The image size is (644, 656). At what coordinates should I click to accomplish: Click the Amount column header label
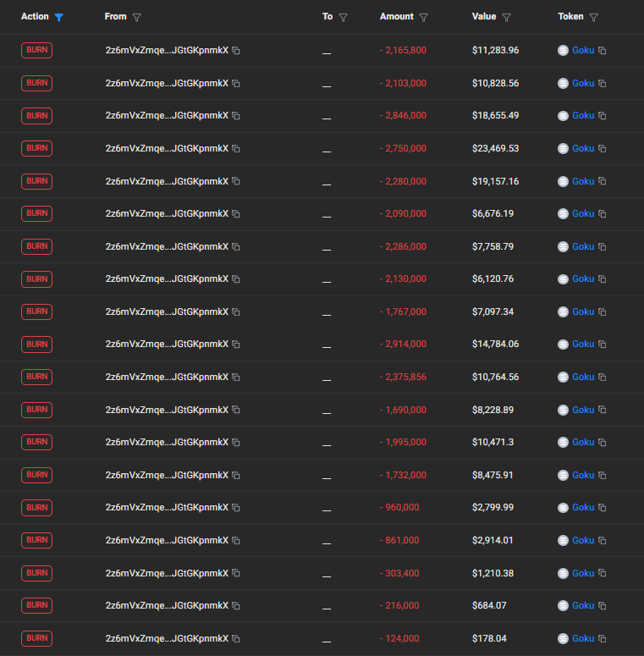(x=396, y=17)
